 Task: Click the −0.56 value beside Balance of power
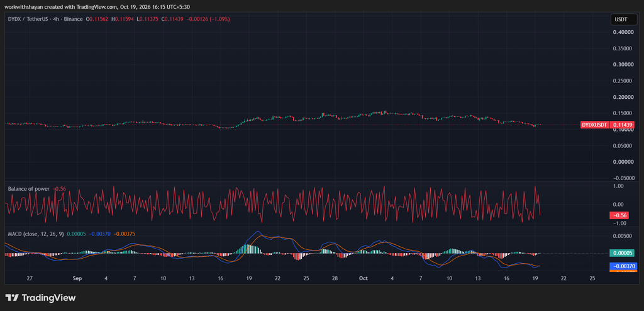tap(60, 189)
